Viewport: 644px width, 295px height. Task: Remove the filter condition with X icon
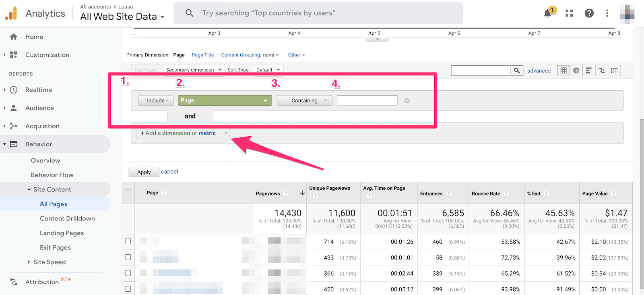click(x=407, y=100)
